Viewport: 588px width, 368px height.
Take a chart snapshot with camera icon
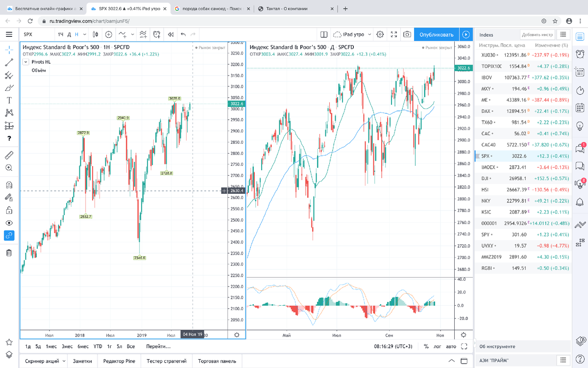click(407, 34)
